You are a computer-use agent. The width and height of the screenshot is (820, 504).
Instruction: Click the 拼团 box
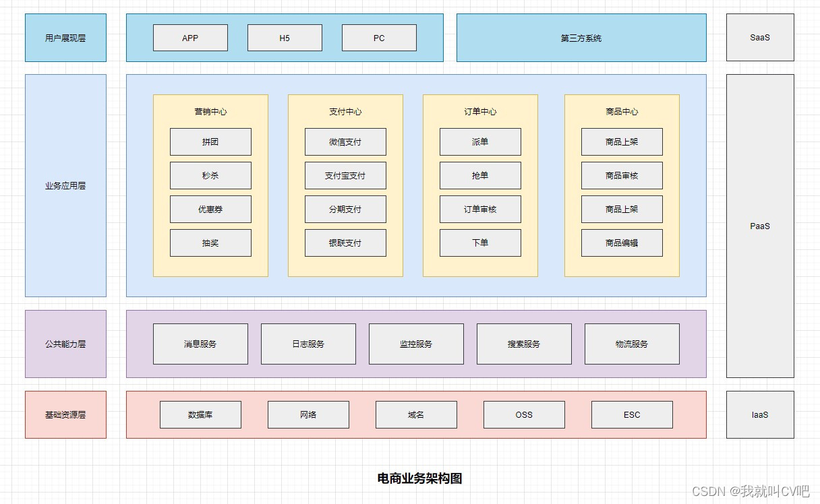coord(210,141)
